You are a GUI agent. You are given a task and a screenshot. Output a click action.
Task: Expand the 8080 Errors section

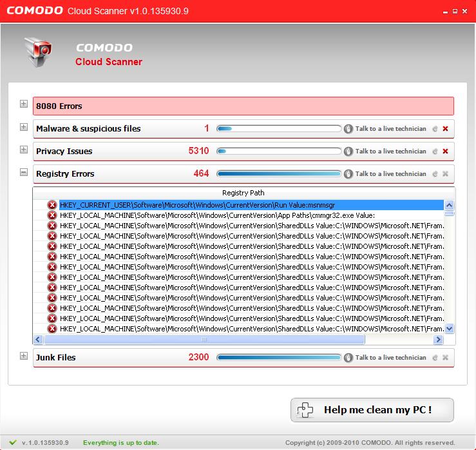coord(24,104)
